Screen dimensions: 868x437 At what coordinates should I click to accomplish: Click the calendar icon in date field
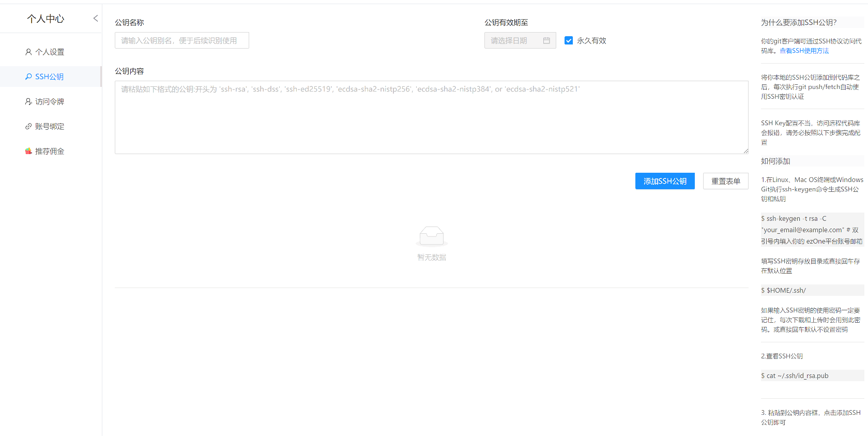point(546,40)
